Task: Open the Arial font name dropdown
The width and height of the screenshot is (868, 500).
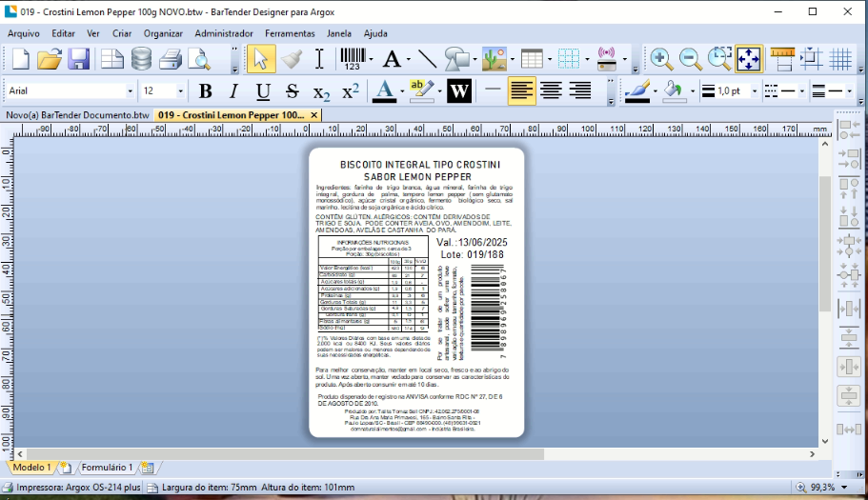Action: (x=70, y=90)
